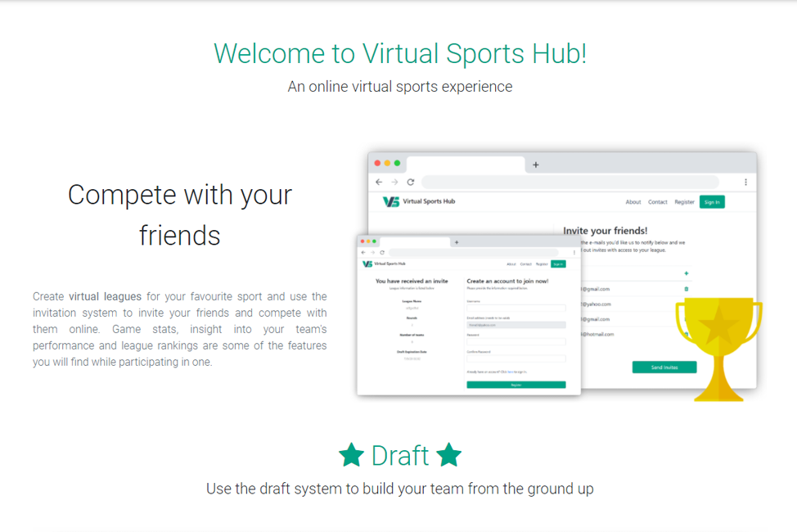This screenshot has width=797, height=532.
Task: Click the browser forward arrow
Action: [x=394, y=182]
